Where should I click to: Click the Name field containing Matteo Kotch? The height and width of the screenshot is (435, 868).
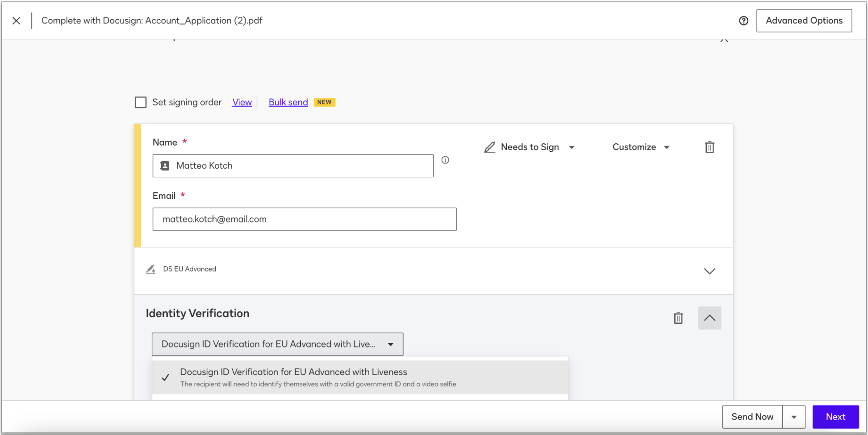(293, 166)
